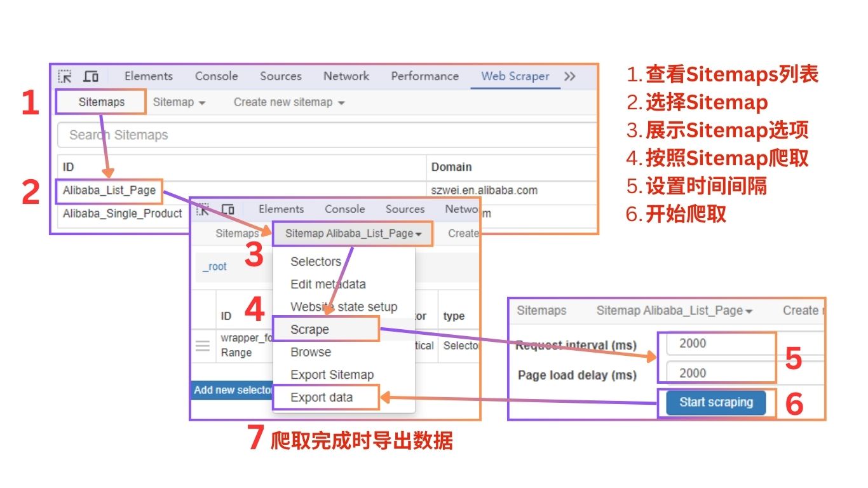Expand the 'Create new sitemap' dropdown
This screenshot has height=488, width=868.
click(x=288, y=102)
